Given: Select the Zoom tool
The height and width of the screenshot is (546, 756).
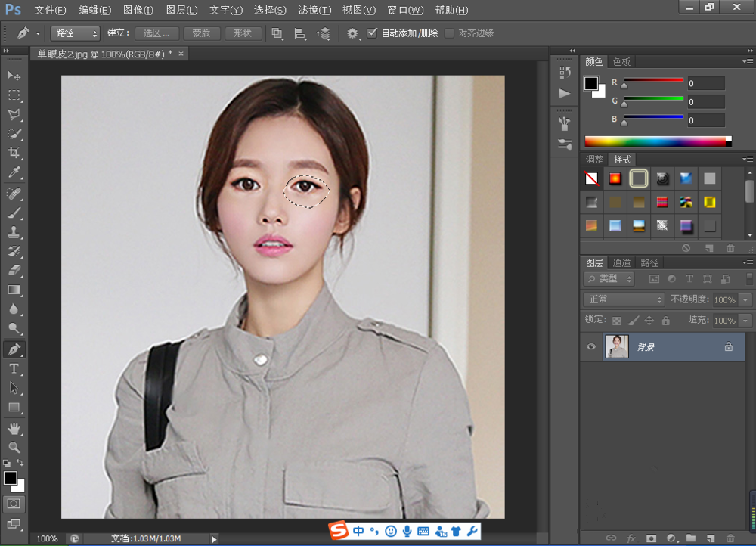Looking at the screenshot, I should [x=14, y=448].
